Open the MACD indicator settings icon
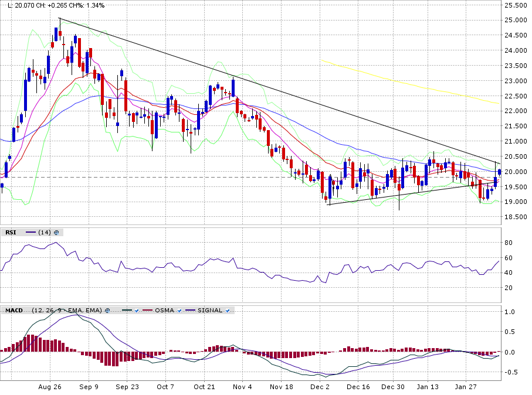This screenshot has width=532, height=395. click(x=108, y=310)
